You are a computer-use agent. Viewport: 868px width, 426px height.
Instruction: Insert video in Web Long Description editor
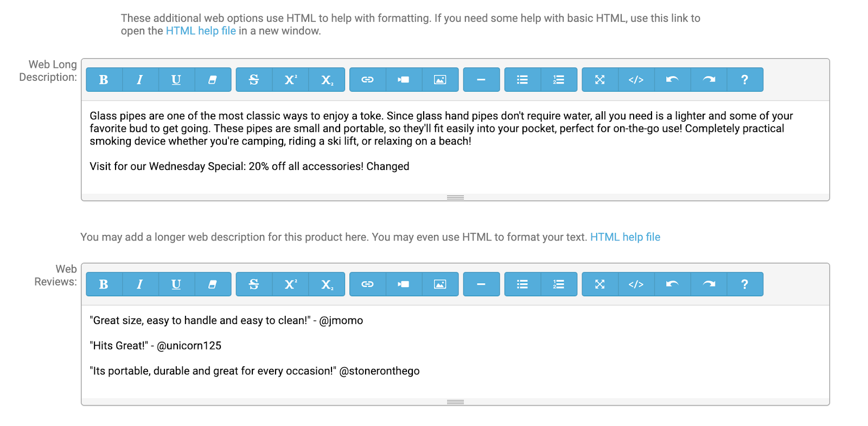point(404,80)
